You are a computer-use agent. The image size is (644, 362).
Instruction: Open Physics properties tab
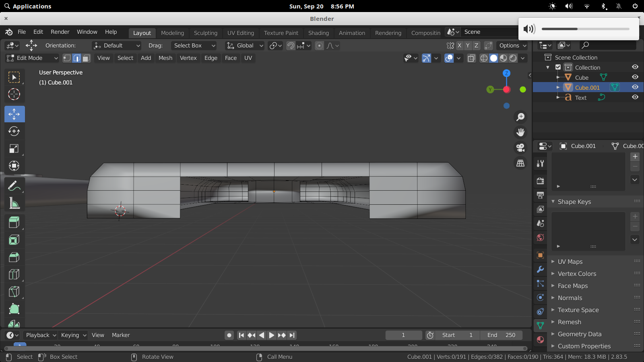click(540, 297)
